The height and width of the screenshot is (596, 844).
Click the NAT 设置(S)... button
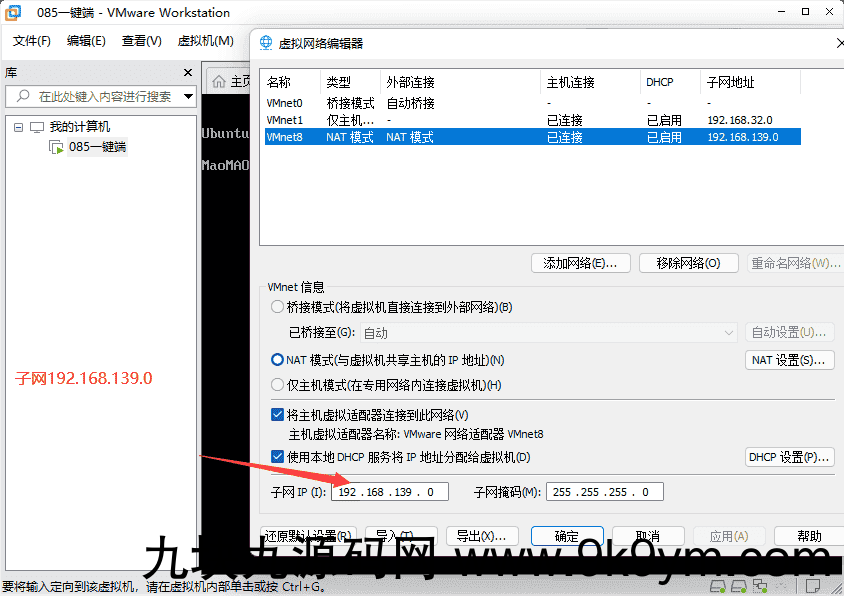pyautogui.click(x=789, y=360)
